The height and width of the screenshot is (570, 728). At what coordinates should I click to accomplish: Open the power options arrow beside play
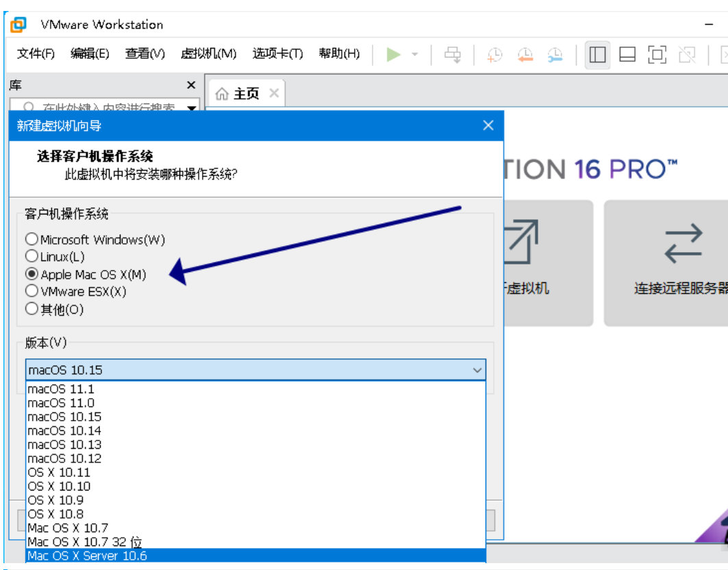pos(415,54)
